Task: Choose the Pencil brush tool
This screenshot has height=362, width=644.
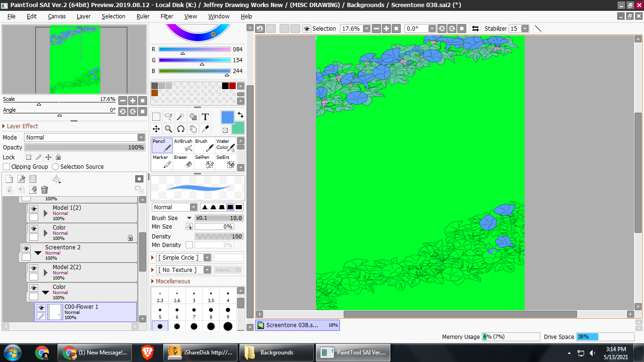Action: click(162, 145)
